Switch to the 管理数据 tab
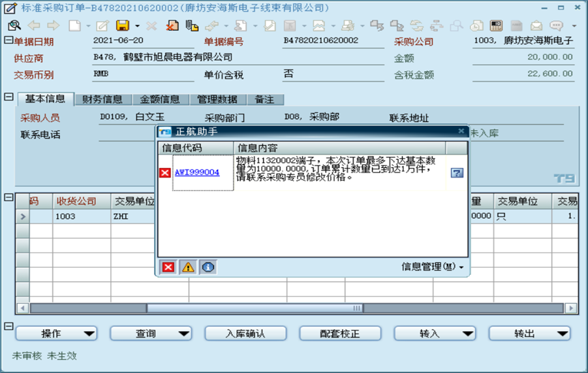Viewport: 588px width, 373px height. (x=217, y=100)
